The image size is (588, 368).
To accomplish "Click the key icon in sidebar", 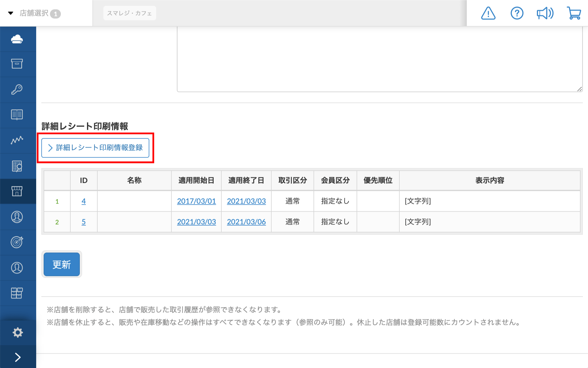I will (17, 89).
